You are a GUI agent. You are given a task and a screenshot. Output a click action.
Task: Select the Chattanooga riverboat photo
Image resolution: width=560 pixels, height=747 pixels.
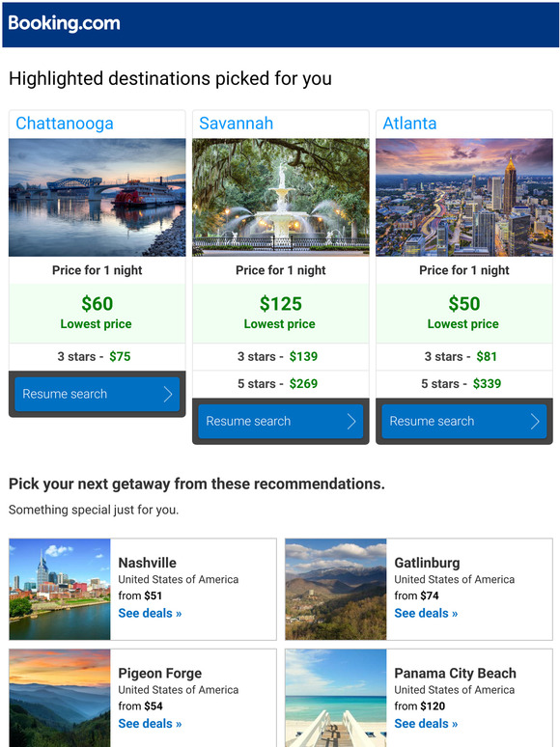click(x=98, y=197)
